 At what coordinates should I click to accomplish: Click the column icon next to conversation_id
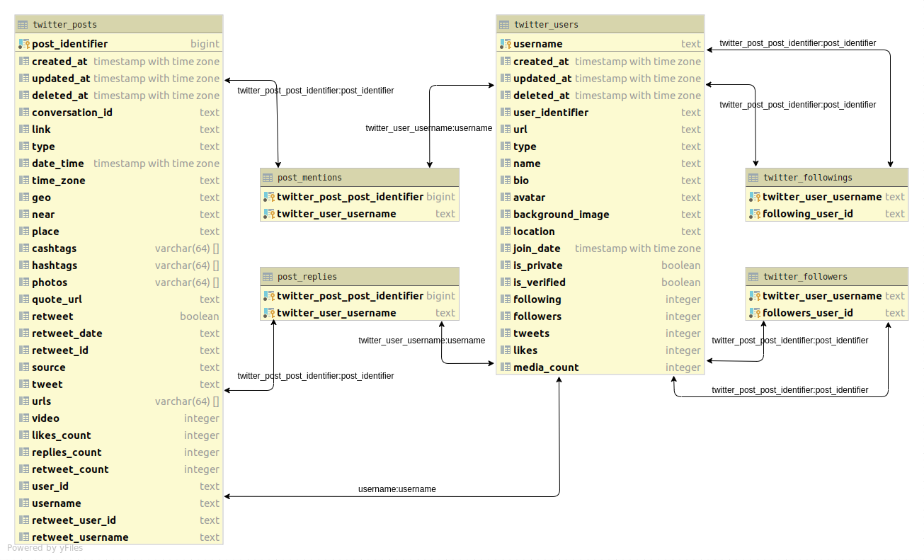tap(24, 113)
